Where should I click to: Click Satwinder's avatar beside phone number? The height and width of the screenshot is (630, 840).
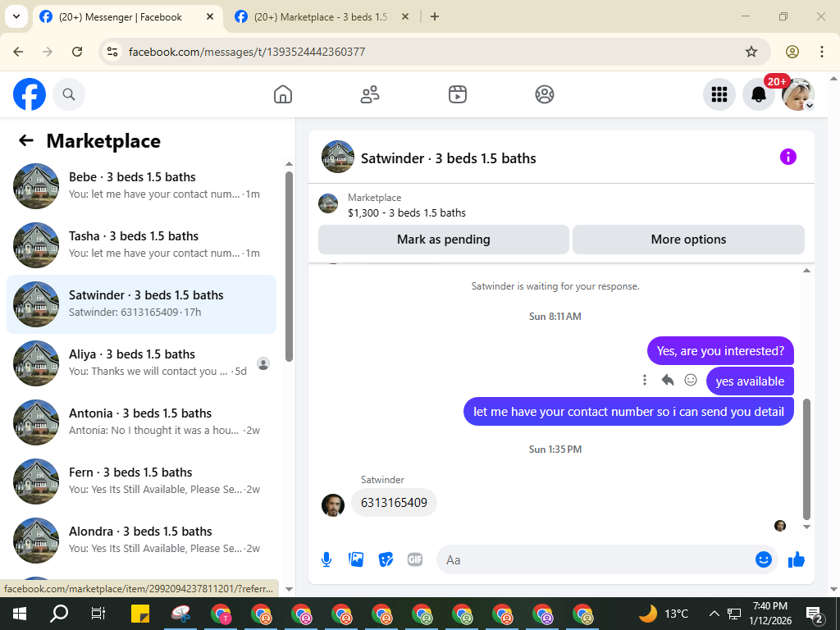[x=333, y=505]
